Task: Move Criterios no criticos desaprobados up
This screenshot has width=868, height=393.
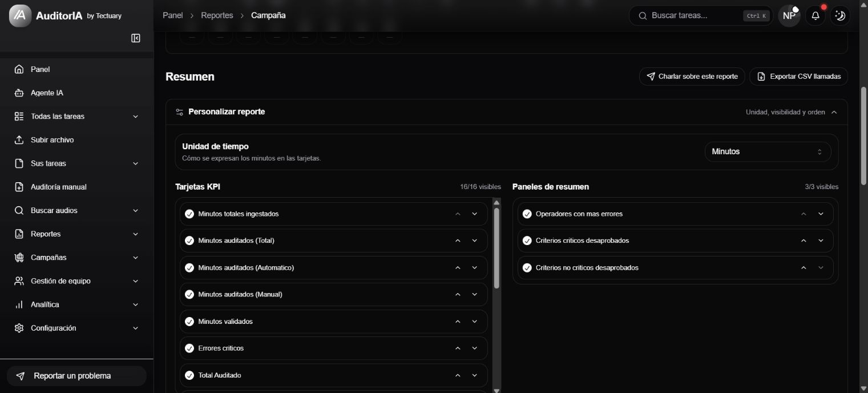Action: 804,267
